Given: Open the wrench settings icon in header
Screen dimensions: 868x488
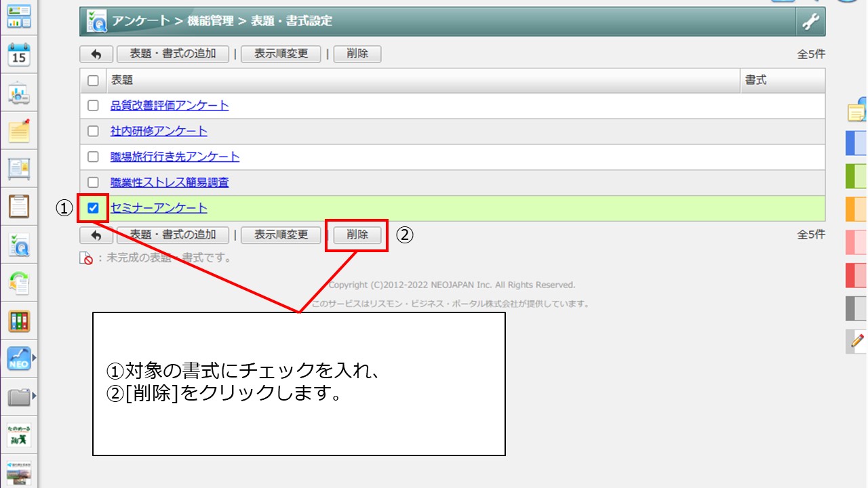Looking at the screenshot, I should [810, 22].
